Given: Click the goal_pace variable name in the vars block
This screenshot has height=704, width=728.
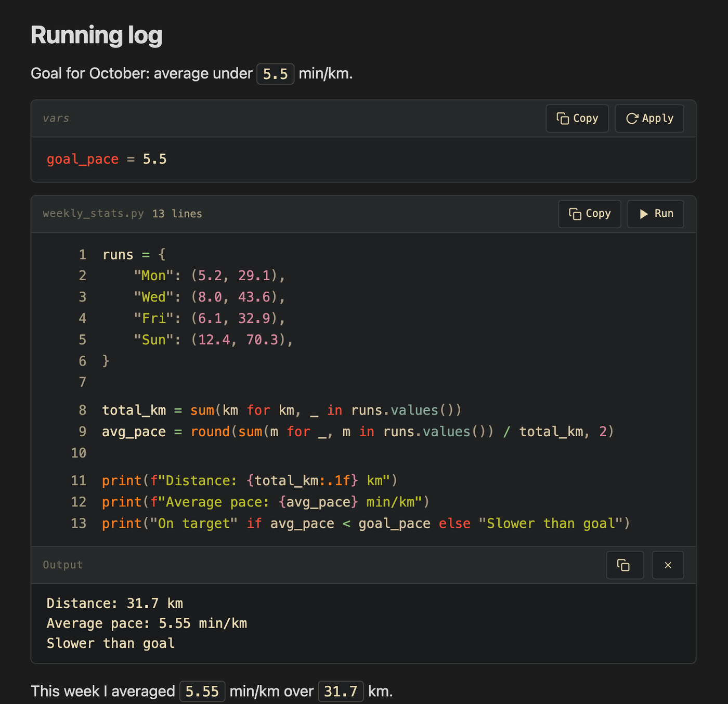Looking at the screenshot, I should (x=83, y=159).
